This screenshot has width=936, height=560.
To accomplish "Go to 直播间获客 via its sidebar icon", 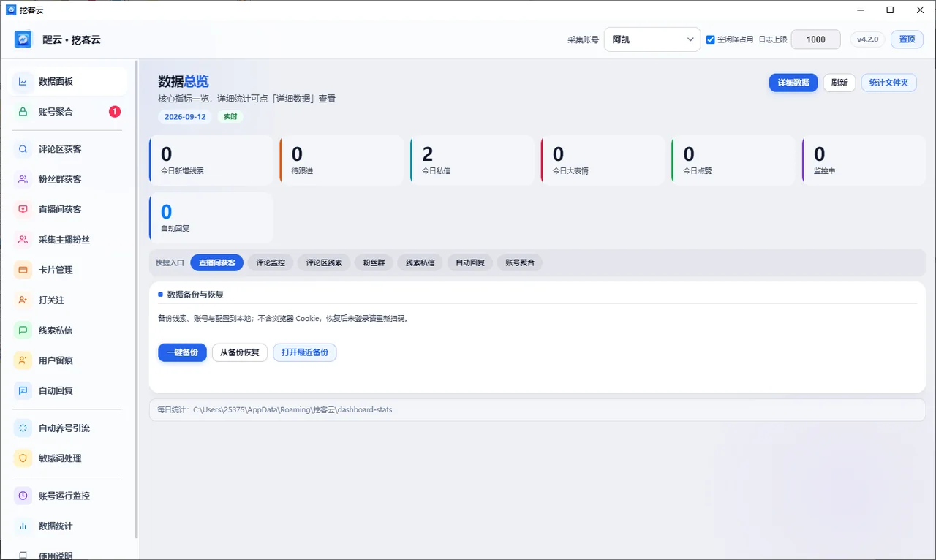I will (x=23, y=210).
